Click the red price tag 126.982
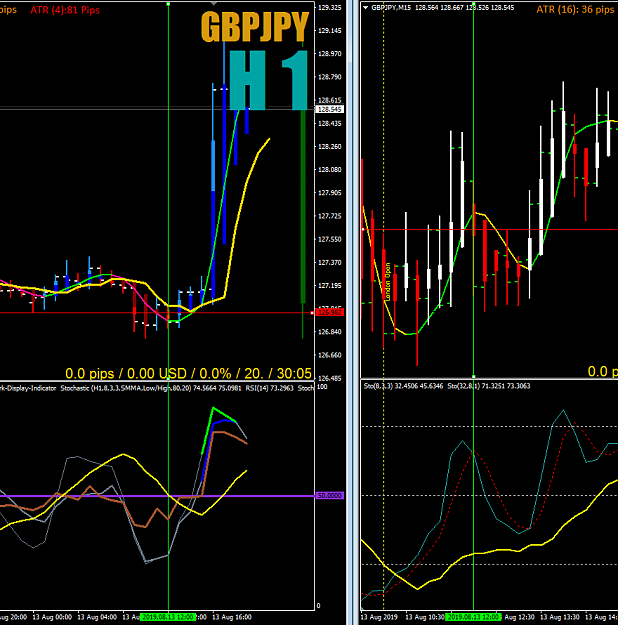Viewport: 618px width, 625px height. tap(329, 312)
